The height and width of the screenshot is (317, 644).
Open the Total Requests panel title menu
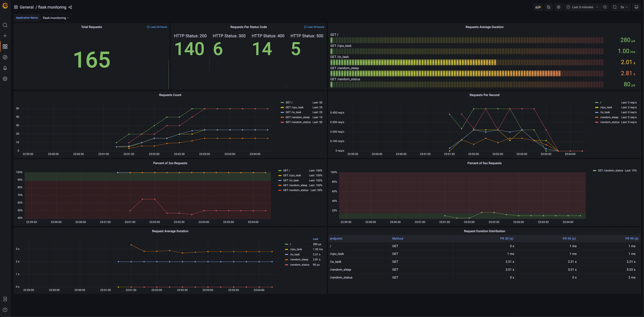pyautogui.click(x=91, y=27)
